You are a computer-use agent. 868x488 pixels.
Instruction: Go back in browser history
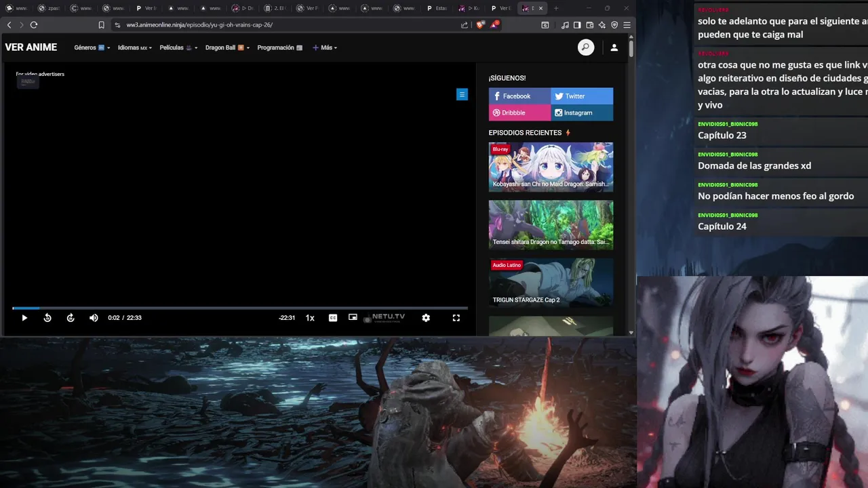click(9, 25)
